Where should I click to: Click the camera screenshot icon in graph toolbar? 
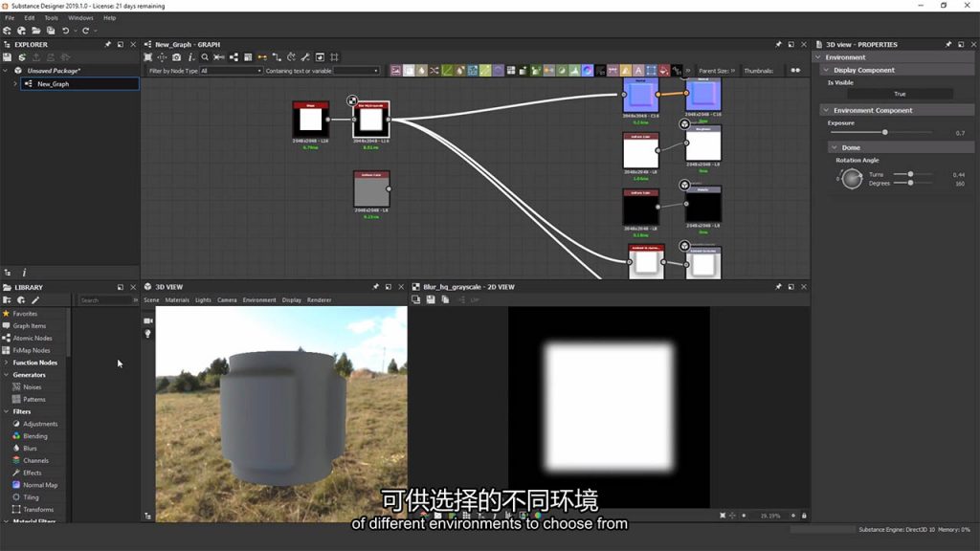pos(176,57)
